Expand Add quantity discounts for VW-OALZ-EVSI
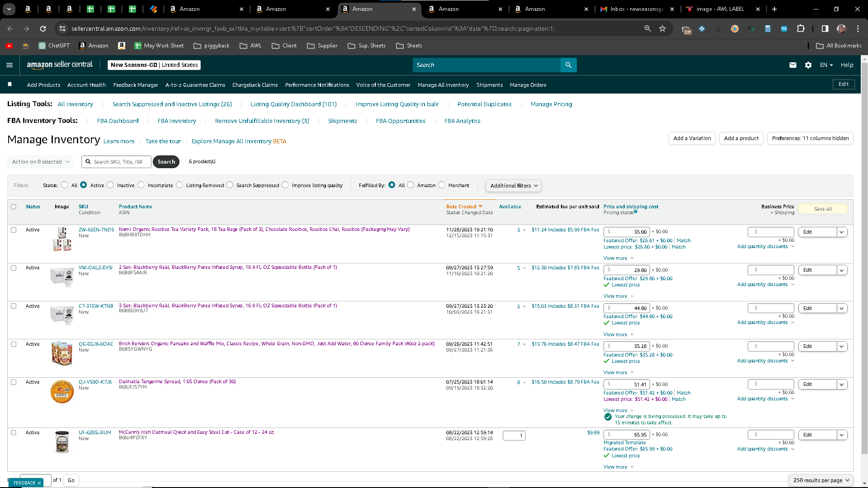Screen dimensions: 868x488 765,285
